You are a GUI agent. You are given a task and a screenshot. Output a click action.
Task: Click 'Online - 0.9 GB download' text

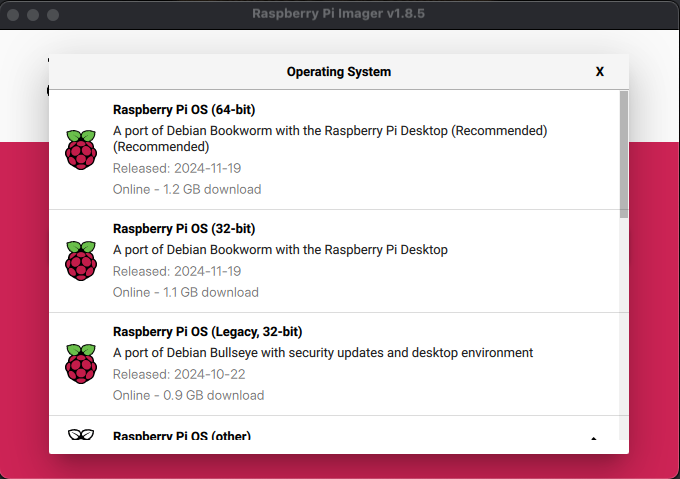point(188,395)
